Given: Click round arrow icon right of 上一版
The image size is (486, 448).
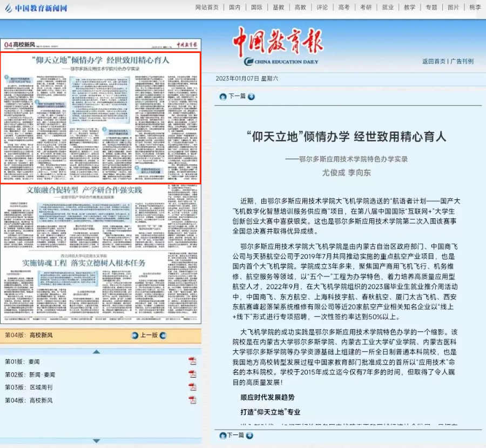Looking at the screenshot, I should click(x=163, y=335).
